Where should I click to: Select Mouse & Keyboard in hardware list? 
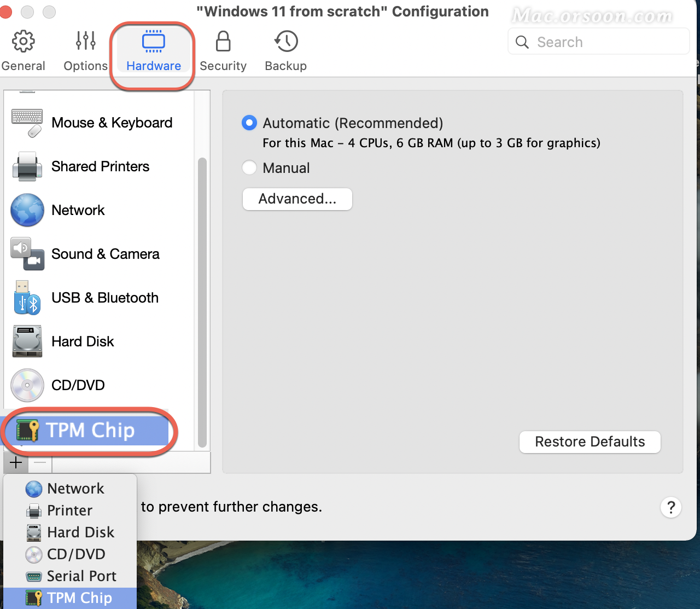click(x=98, y=123)
